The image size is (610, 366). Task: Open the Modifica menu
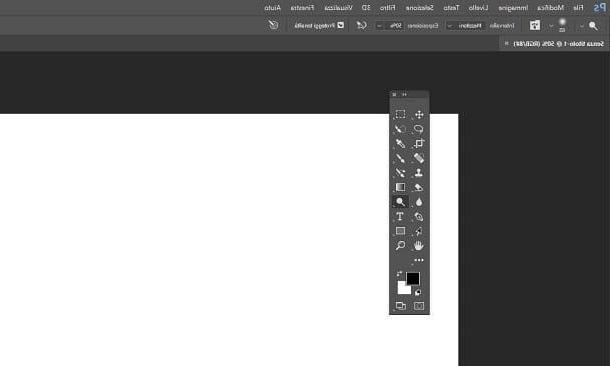[x=550, y=7]
